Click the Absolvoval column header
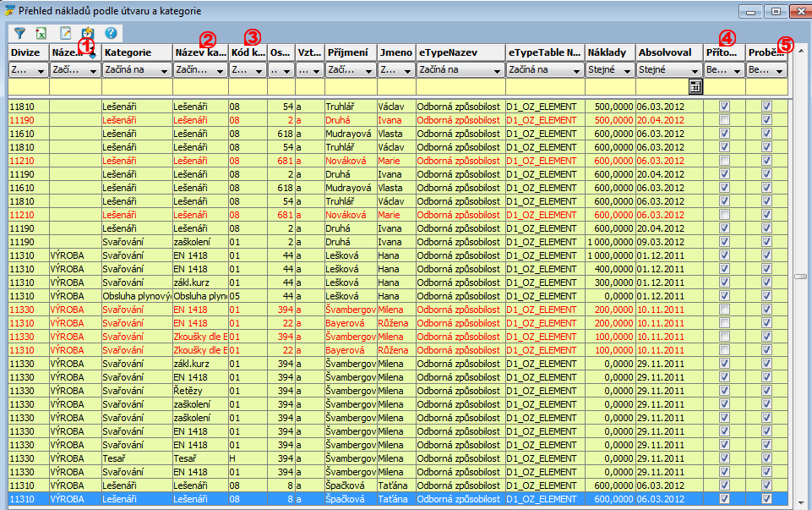This screenshot has width=812, height=510. point(668,52)
